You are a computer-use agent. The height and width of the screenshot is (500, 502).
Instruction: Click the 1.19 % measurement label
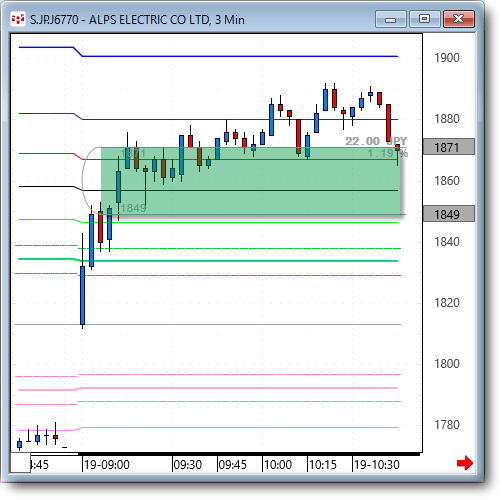(387, 153)
